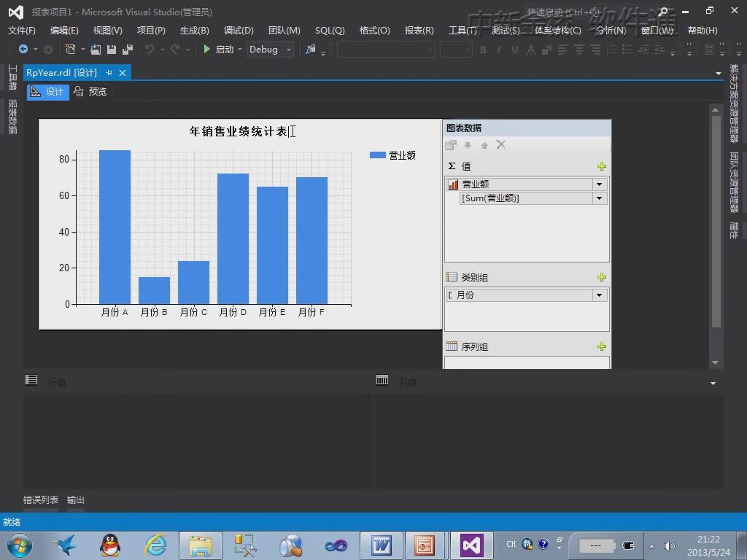Toggle bold formatting

(x=483, y=50)
